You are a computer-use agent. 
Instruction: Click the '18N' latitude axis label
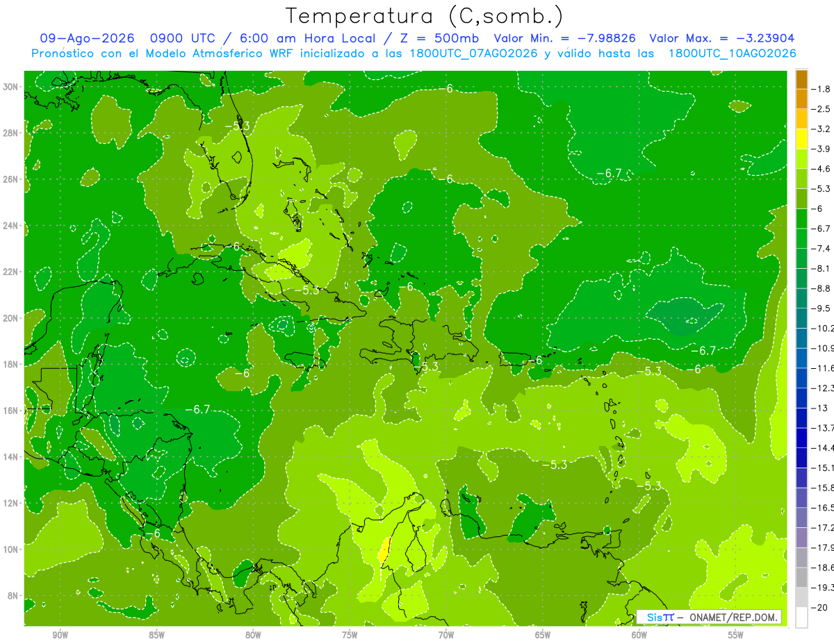pyautogui.click(x=12, y=365)
